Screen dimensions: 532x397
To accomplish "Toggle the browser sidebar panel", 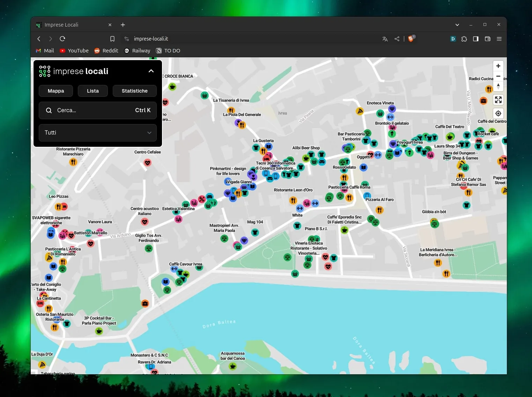I will (x=476, y=39).
